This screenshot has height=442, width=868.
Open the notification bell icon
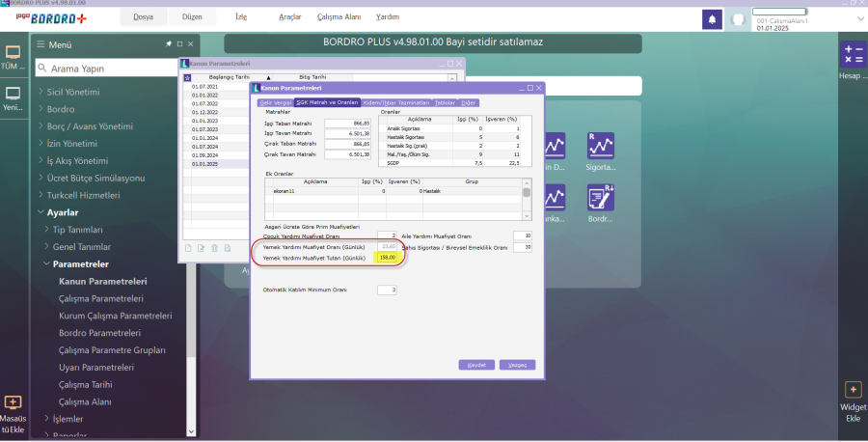pyautogui.click(x=712, y=19)
